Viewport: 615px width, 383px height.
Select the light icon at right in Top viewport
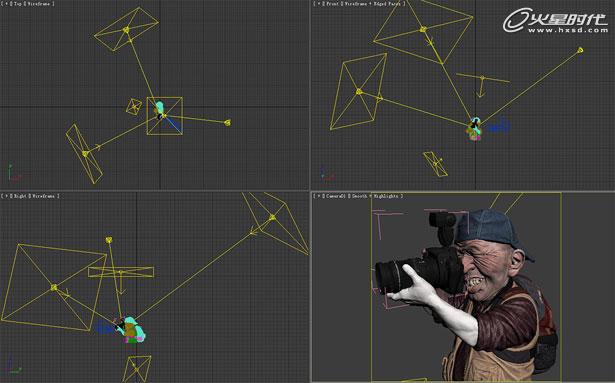pyautogui.click(x=227, y=123)
